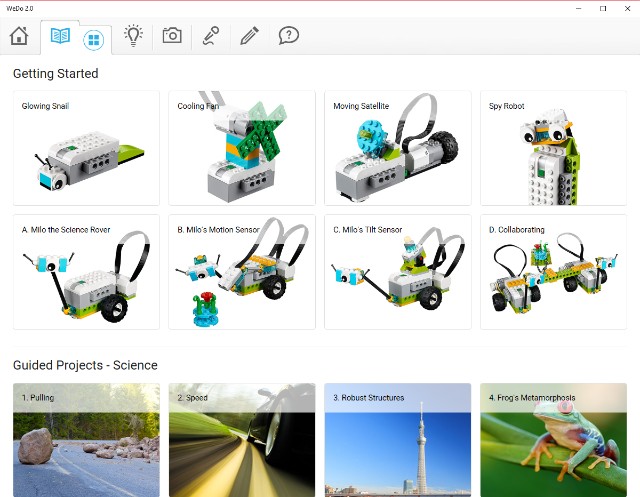Launch the camera capture tool
This screenshot has width=640, height=497.
[x=172, y=36]
